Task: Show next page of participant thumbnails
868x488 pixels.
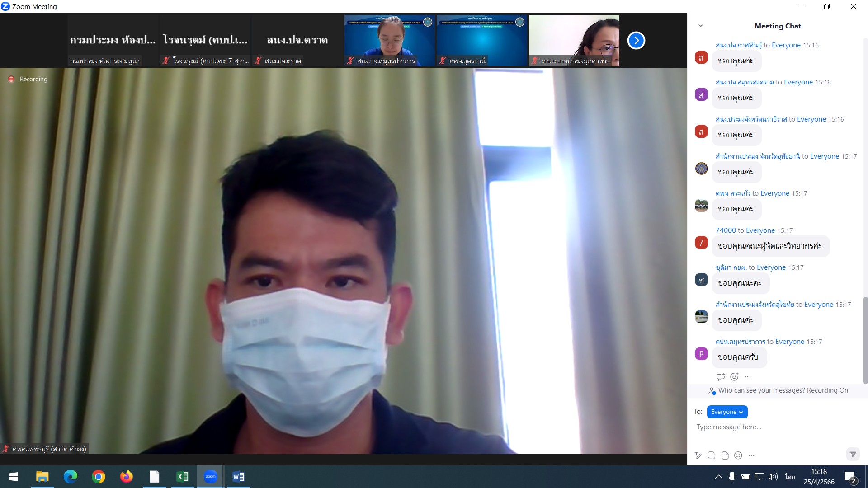Action: [636, 40]
